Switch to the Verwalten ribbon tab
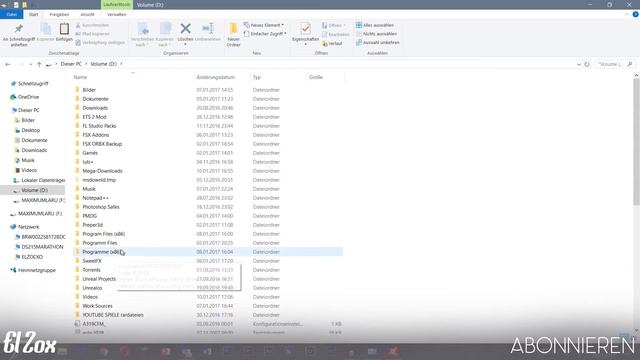 117,14
